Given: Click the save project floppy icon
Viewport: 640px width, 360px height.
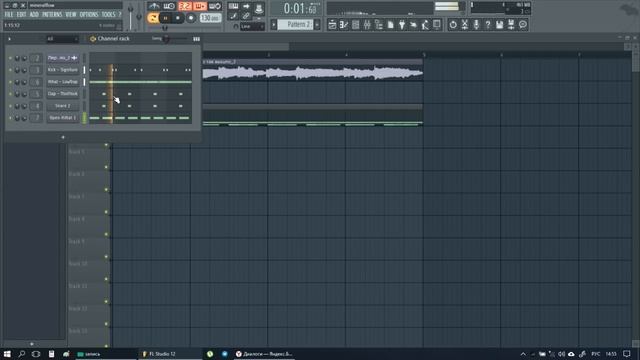Looking at the screenshot, I should 500,25.
